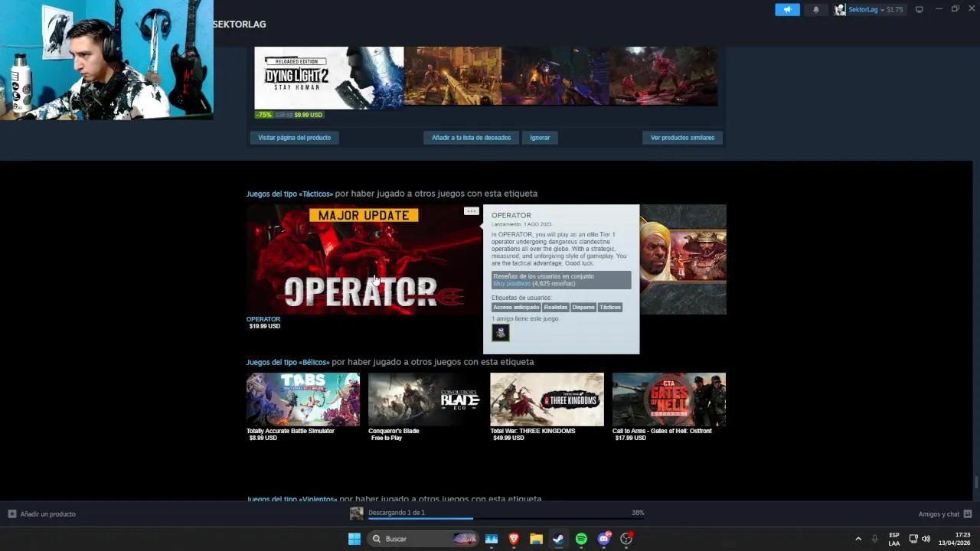This screenshot has width=980, height=551.
Task: Open Discord from taskbar
Action: [604, 539]
